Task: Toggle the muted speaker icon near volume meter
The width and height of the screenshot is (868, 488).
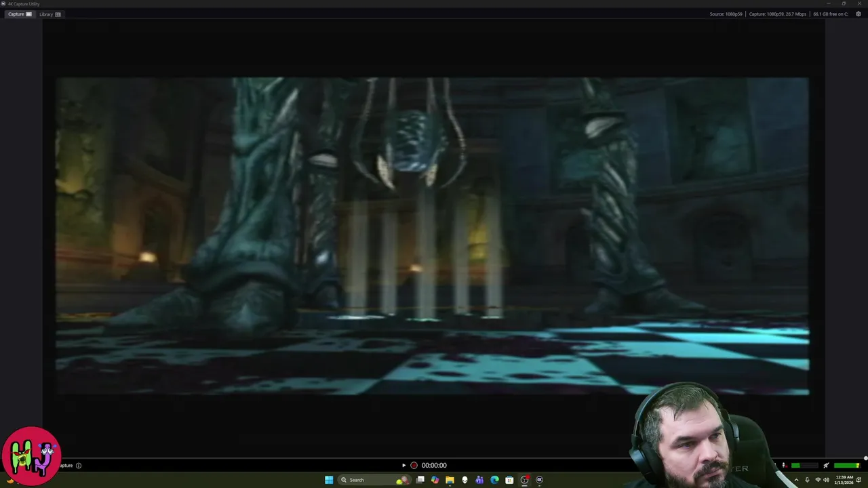Action: click(826, 466)
